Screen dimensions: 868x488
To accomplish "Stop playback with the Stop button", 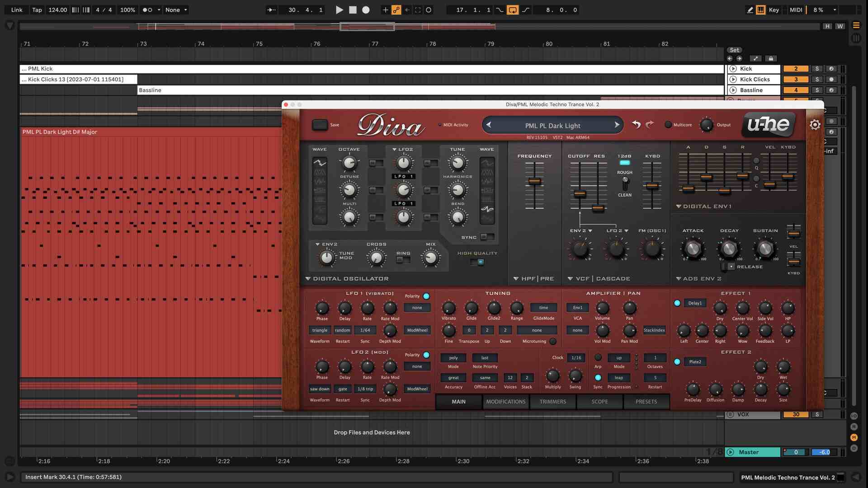I will click(353, 9).
